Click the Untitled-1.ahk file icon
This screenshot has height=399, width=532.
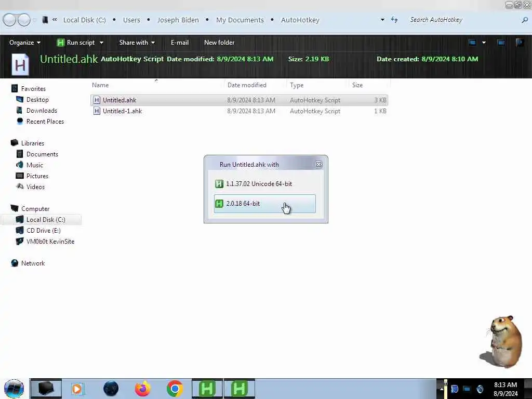[97, 111]
